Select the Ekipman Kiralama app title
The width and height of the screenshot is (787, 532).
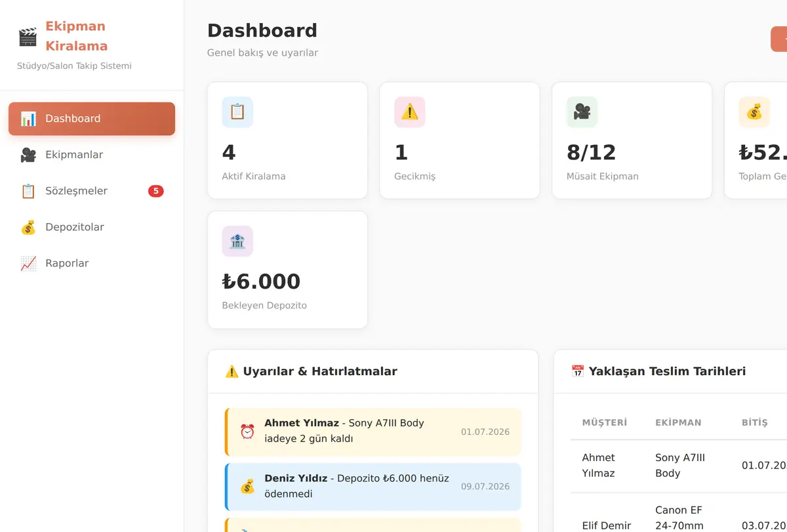pos(76,36)
